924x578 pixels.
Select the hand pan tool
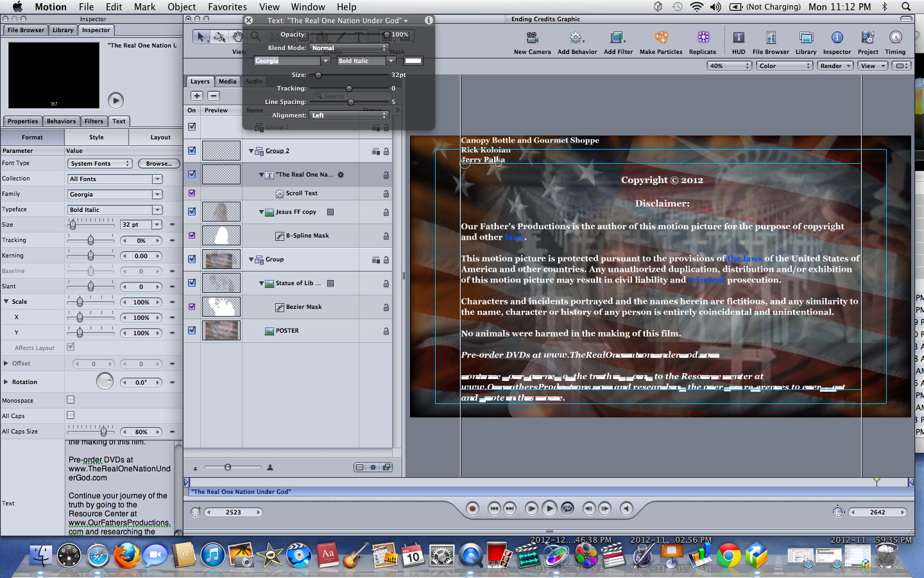(x=237, y=37)
